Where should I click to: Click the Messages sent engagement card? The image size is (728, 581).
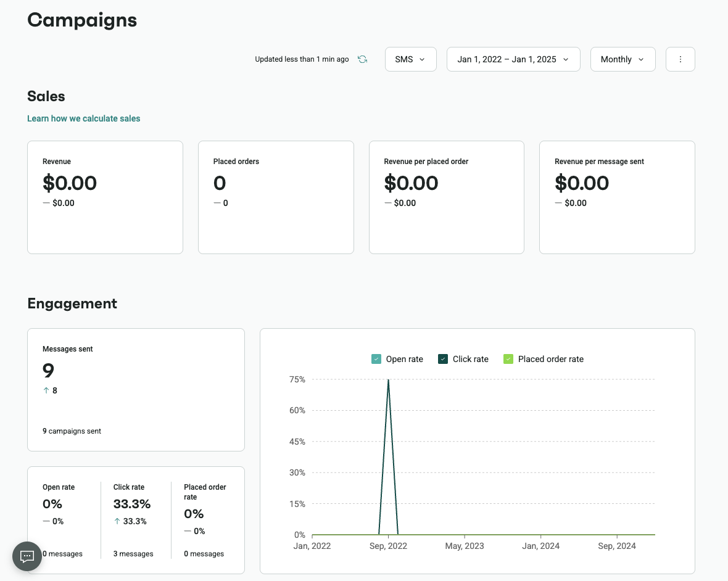click(136, 389)
